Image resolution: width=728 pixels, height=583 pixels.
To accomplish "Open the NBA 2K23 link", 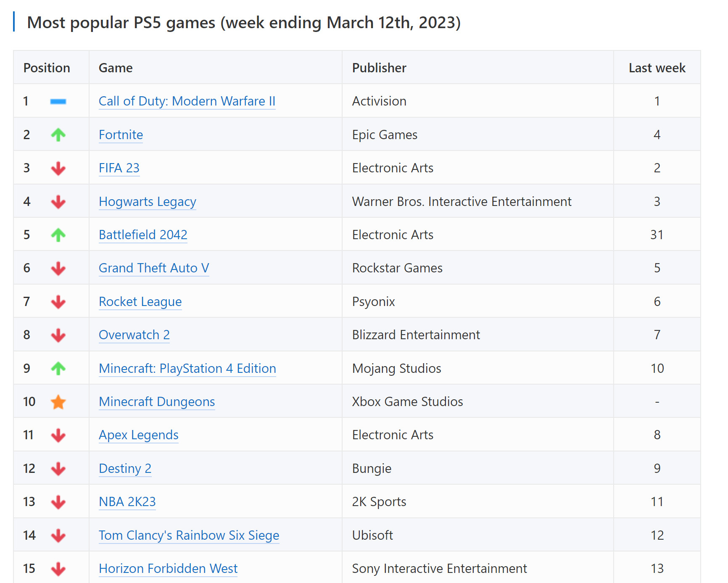I will (127, 502).
